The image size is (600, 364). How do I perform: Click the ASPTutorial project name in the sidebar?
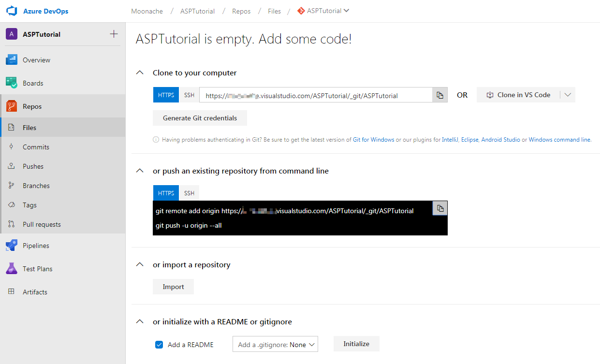tap(42, 34)
